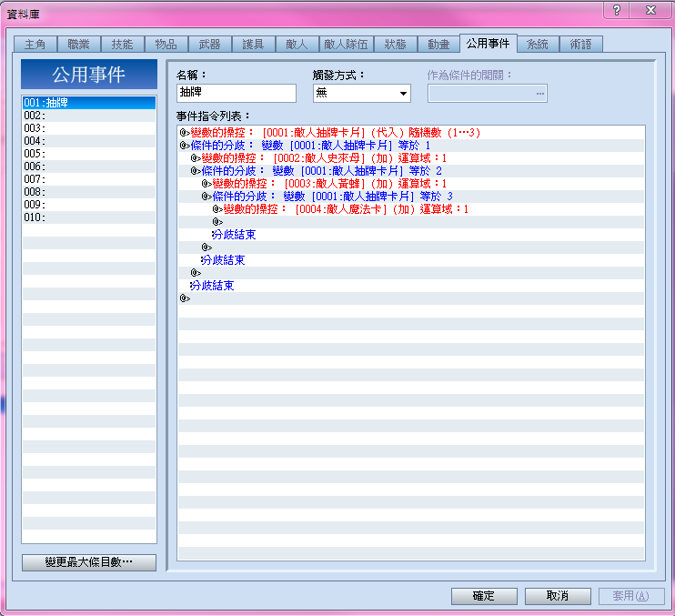Select command line with 隨機數 (1…3)

click(x=411, y=133)
